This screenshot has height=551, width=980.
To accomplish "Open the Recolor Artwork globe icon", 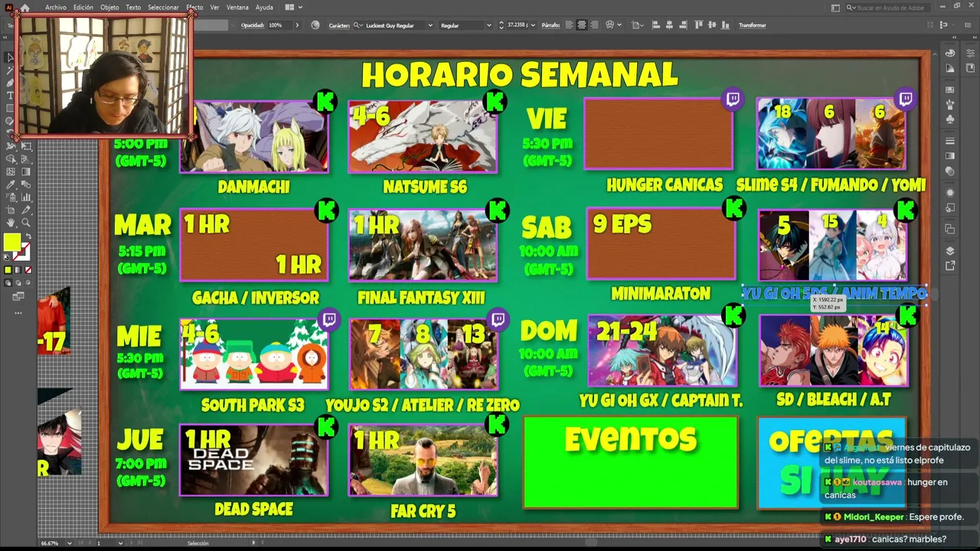I will 315,25.
